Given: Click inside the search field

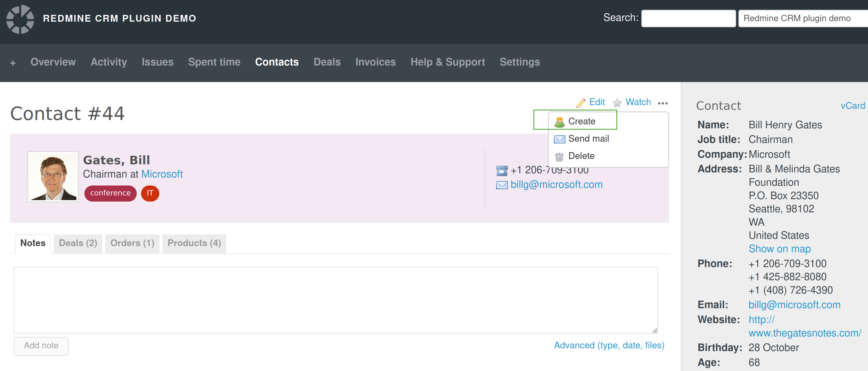Looking at the screenshot, I should point(688,18).
